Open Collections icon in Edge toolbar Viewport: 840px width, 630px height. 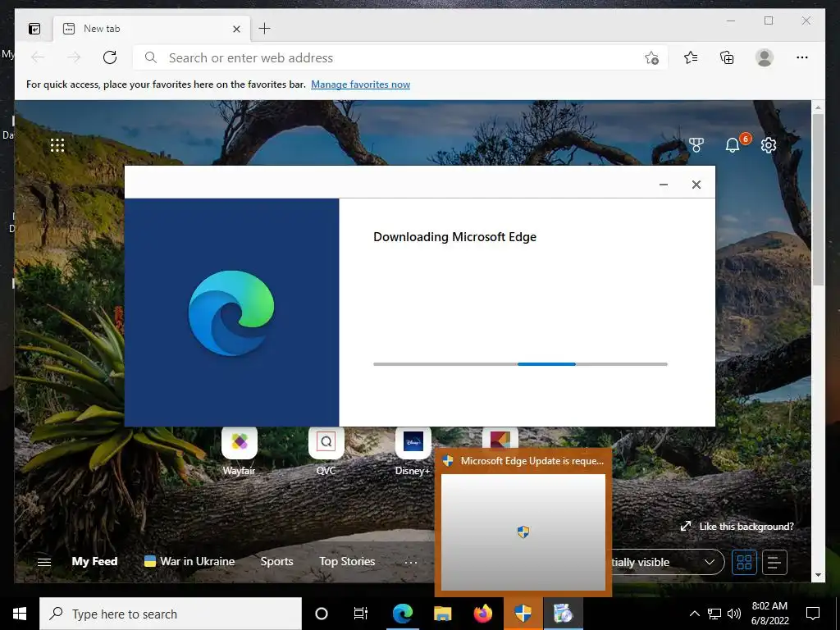(x=727, y=57)
